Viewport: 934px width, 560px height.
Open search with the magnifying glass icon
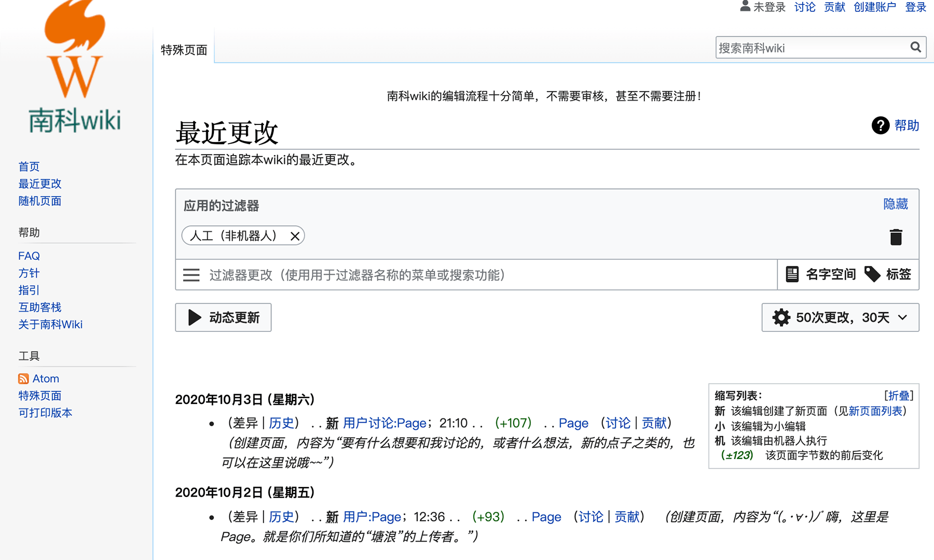(915, 47)
